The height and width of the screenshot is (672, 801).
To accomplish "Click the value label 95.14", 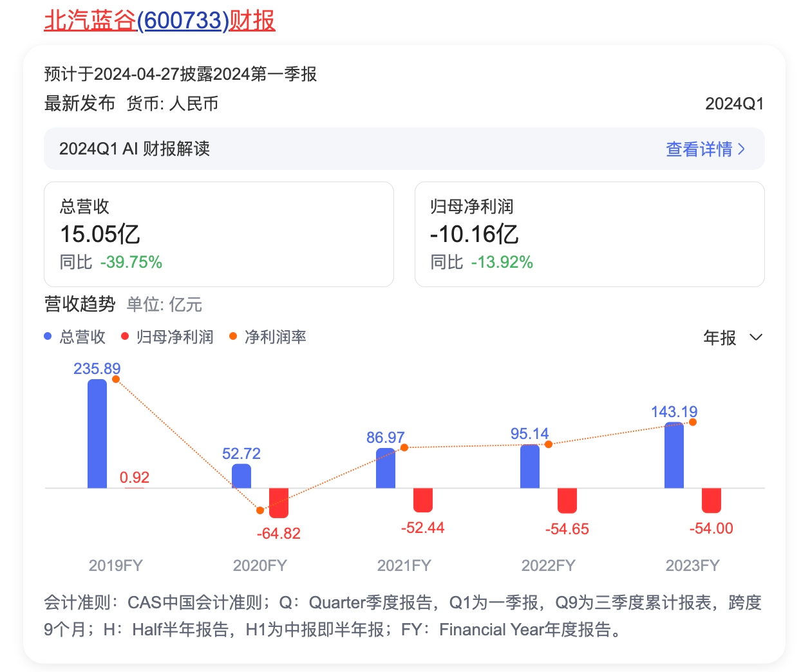I will tap(530, 434).
